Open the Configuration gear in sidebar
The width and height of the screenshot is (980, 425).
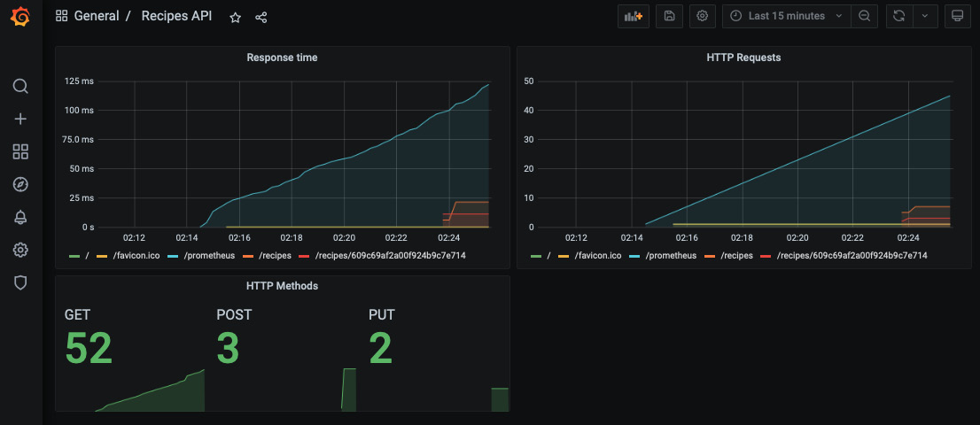coord(20,251)
